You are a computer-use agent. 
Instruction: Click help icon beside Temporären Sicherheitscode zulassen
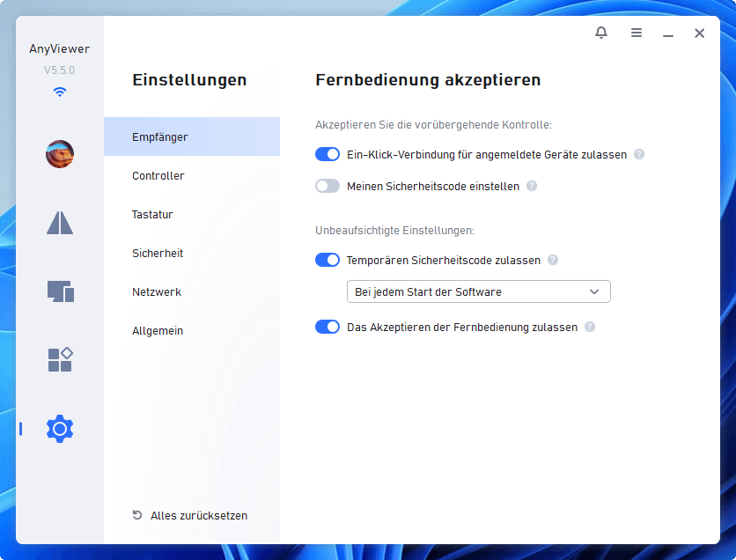point(553,260)
